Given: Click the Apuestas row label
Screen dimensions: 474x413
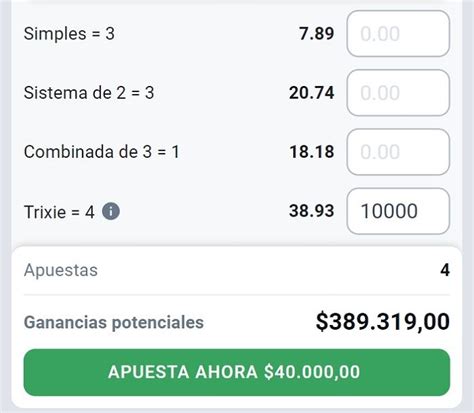Looking at the screenshot, I should tap(61, 270).
